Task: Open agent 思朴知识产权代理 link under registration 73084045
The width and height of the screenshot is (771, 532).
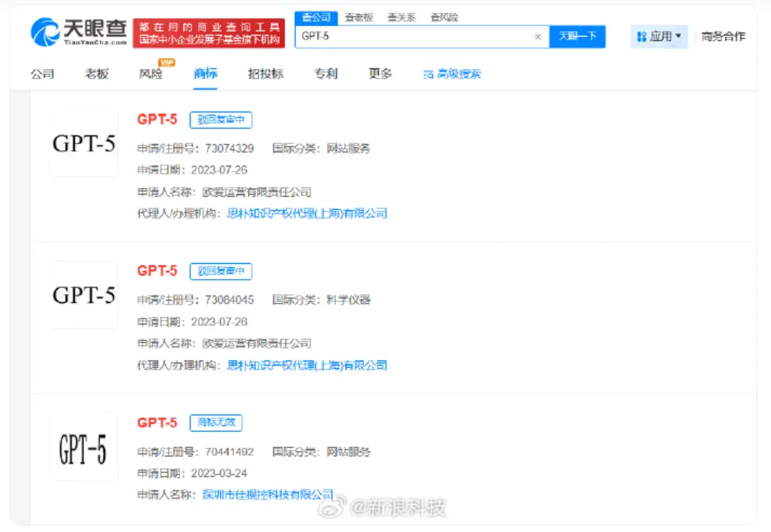Action: click(x=307, y=365)
